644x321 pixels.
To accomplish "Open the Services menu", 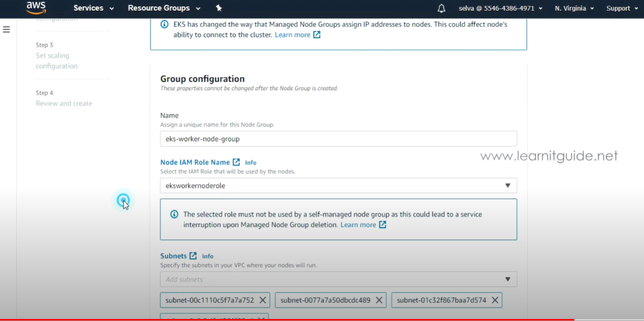I will coord(93,8).
